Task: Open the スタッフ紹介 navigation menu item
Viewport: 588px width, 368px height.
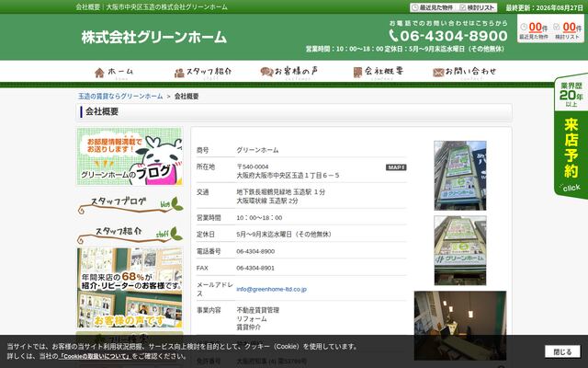Action: pos(203,72)
